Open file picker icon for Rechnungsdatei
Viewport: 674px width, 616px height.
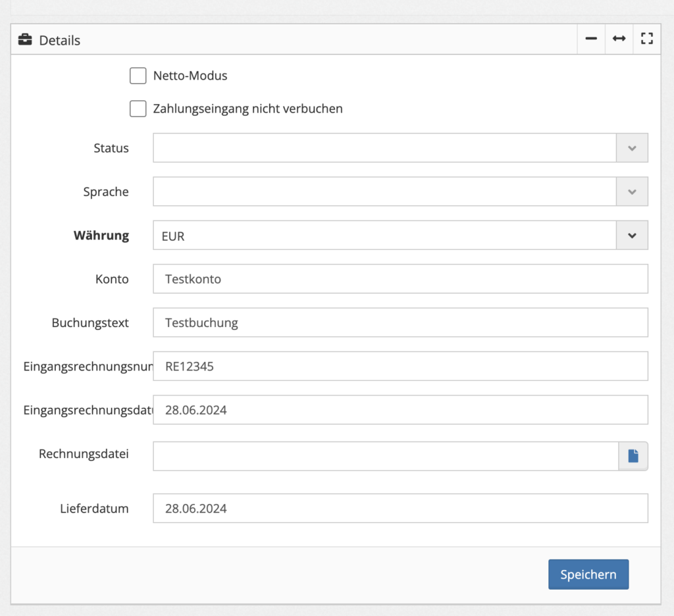click(x=633, y=455)
